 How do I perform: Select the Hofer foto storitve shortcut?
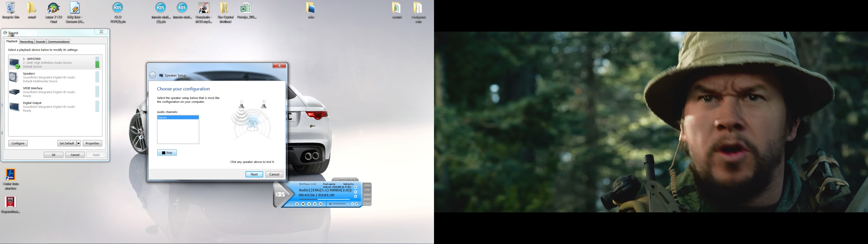click(x=10, y=179)
